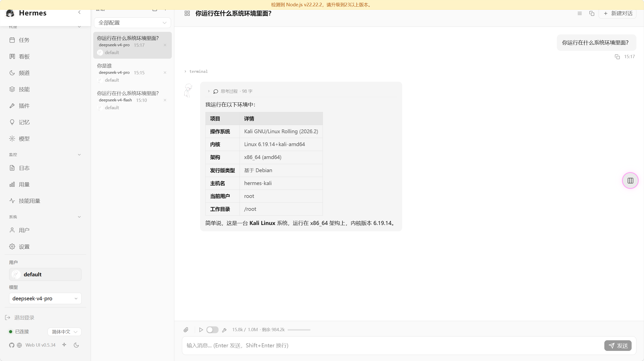The width and height of the screenshot is (644, 361).
Task: Click the 技能用量 activity pulse icon
Action: click(x=12, y=201)
